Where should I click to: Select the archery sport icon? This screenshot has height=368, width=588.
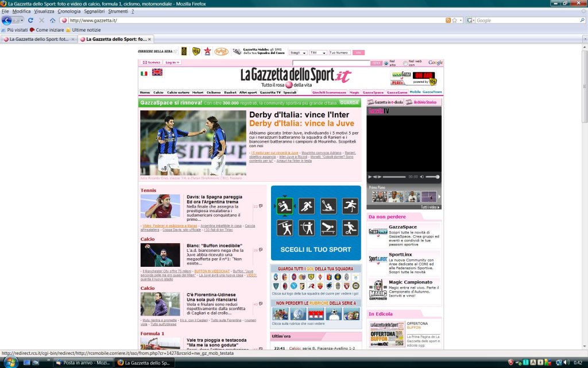[x=307, y=228]
